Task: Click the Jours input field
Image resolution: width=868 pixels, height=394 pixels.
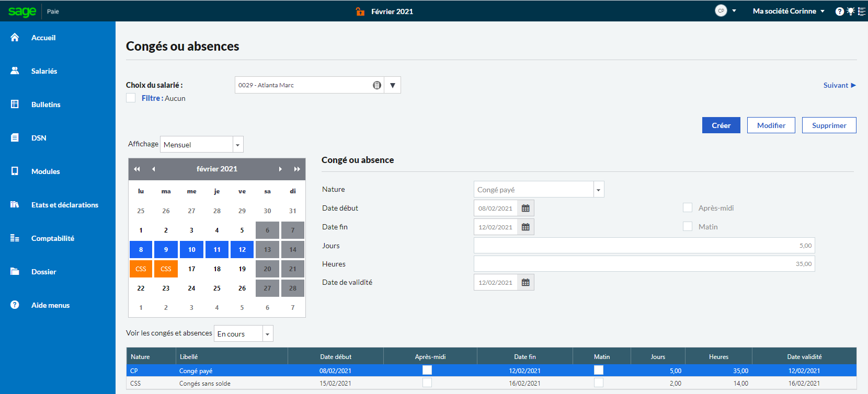Action: coord(644,246)
